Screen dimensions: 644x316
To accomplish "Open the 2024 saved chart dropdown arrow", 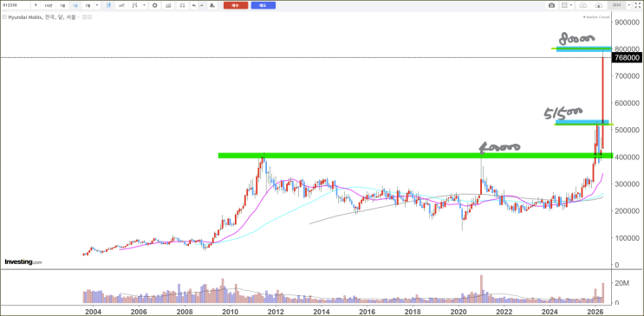I will [628, 5].
